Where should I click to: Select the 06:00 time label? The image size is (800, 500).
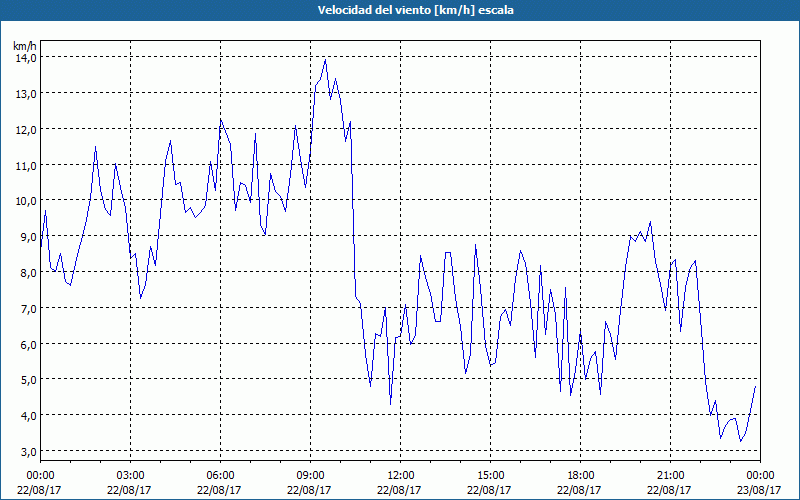point(220,476)
